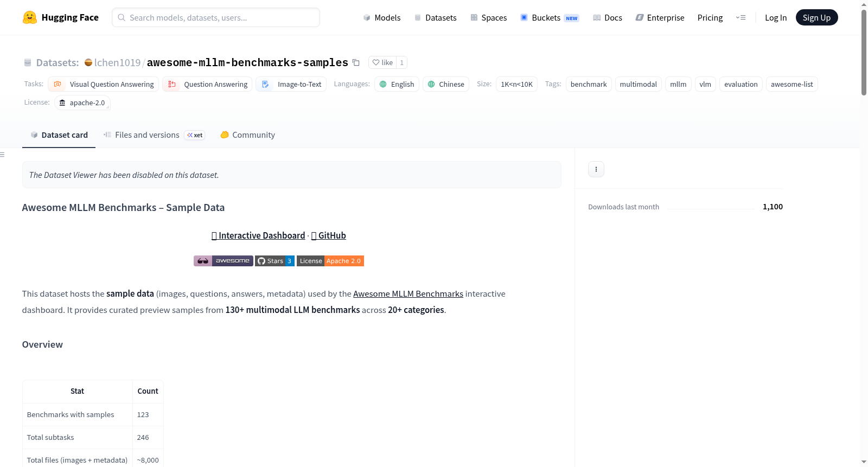
Task: Click the GitHub Stars badge
Action: click(x=275, y=261)
